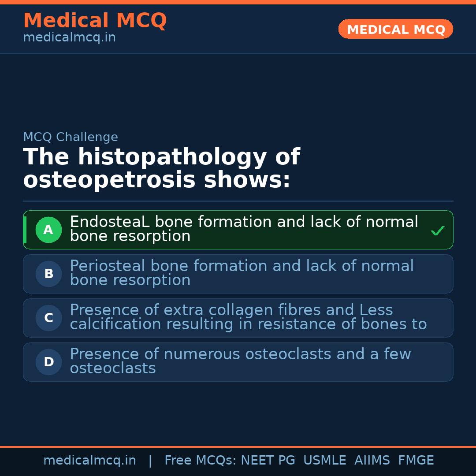This screenshot has width=476, height=476.
Task: Click the 'MCQ Challenge' label
Action: [71, 137]
